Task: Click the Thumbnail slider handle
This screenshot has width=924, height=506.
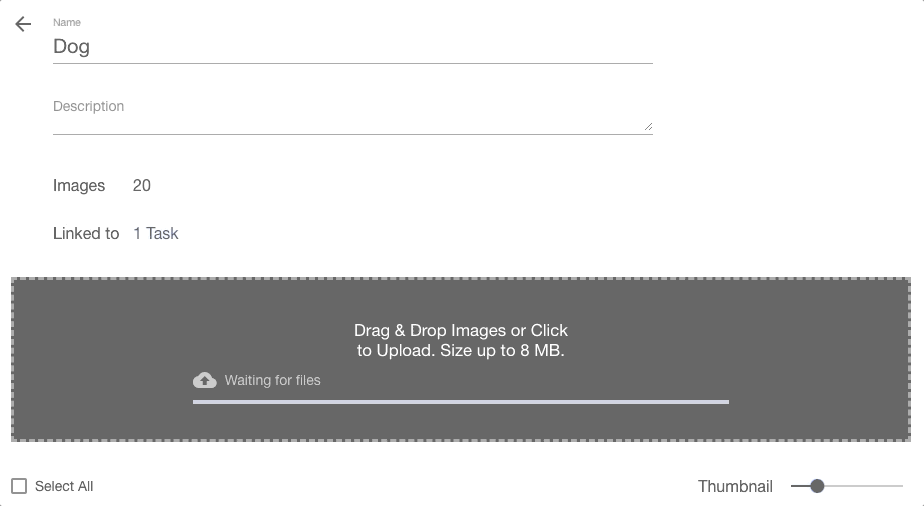Action: [x=817, y=486]
